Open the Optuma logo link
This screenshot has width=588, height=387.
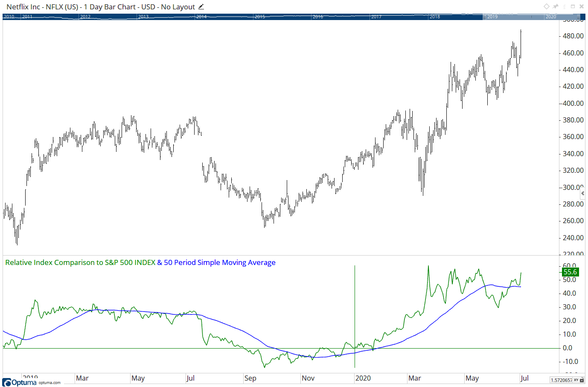point(20,382)
